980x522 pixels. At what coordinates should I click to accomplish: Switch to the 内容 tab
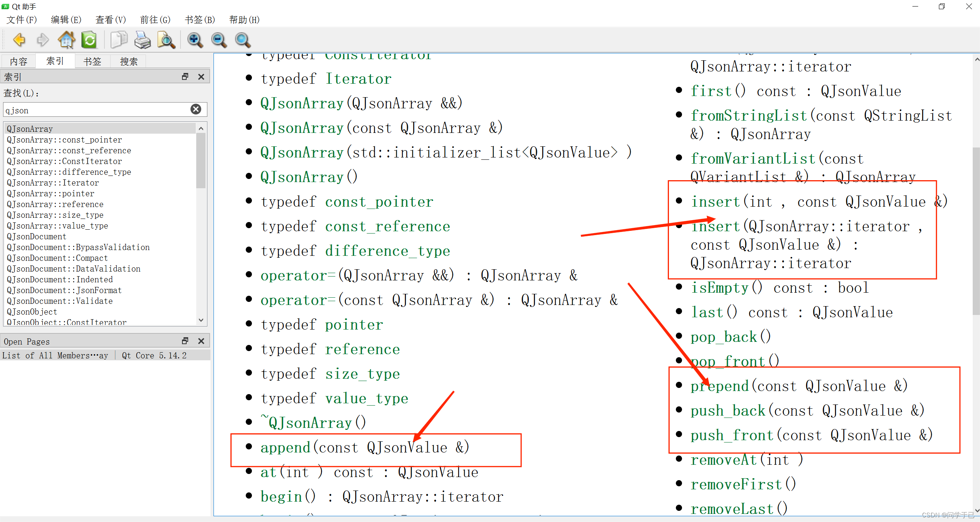18,61
